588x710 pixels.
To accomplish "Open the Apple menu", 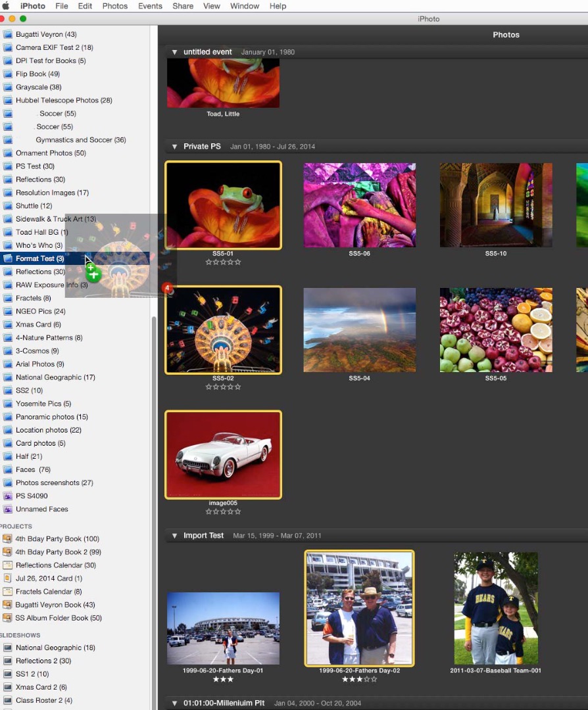I will point(5,6).
